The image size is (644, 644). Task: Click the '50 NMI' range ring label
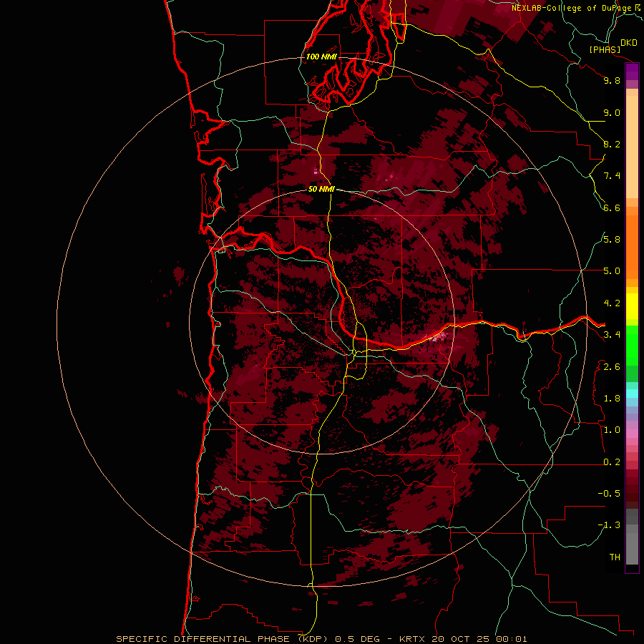321,189
